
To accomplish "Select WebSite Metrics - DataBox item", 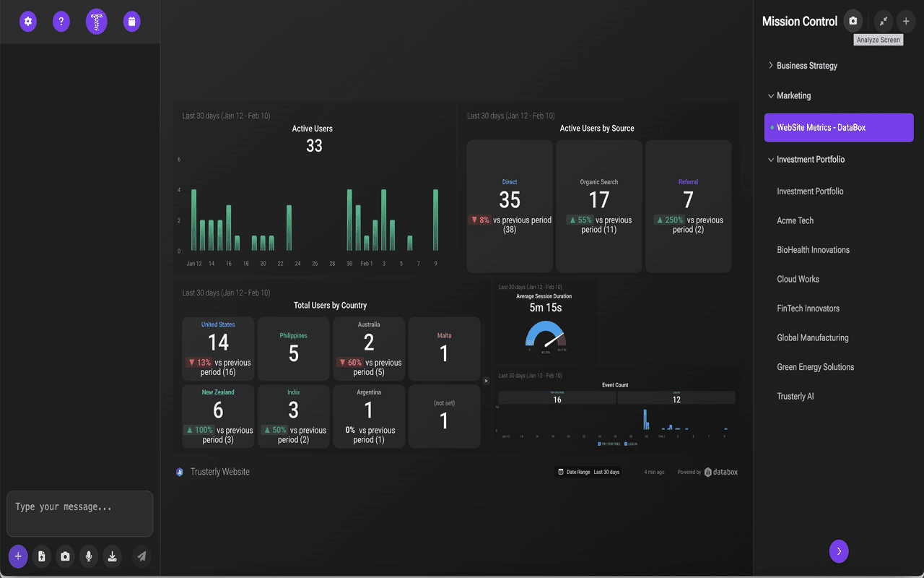I will 839,128.
